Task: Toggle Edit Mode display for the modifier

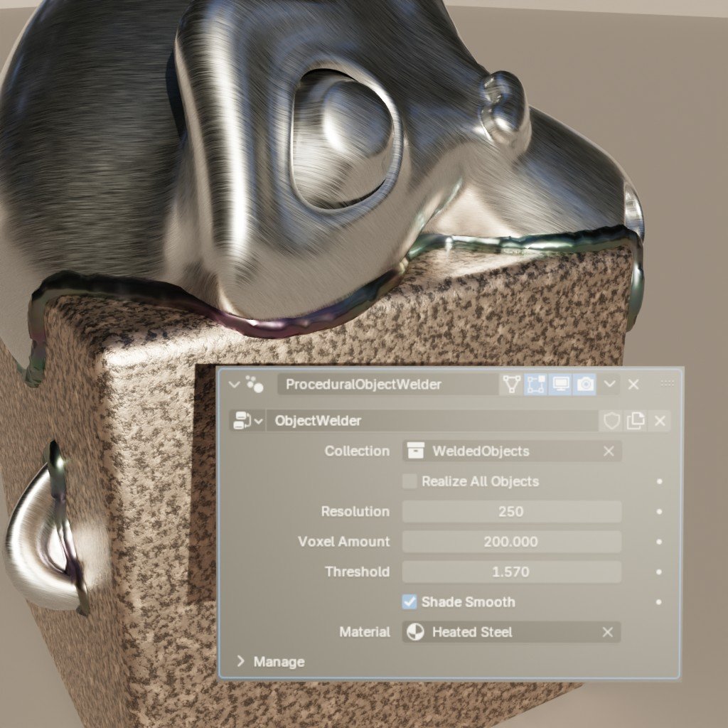Action: click(535, 385)
